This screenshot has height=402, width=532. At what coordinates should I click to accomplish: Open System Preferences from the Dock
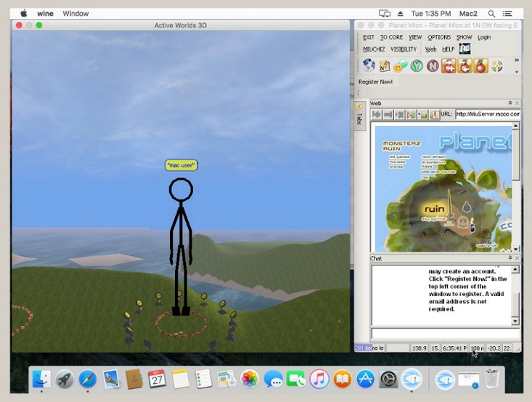click(x=388, y=379)
